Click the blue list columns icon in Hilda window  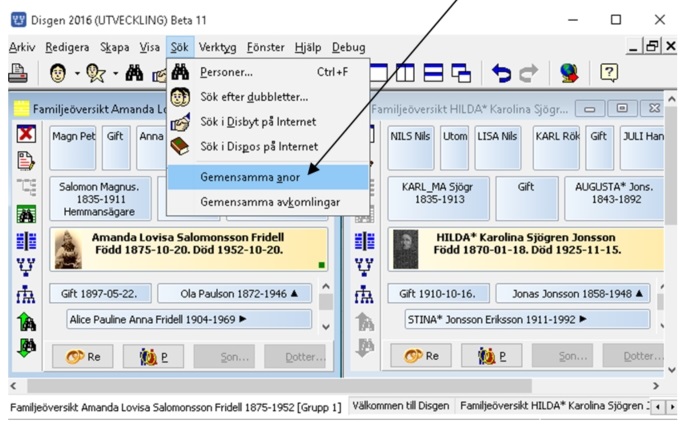364,241
